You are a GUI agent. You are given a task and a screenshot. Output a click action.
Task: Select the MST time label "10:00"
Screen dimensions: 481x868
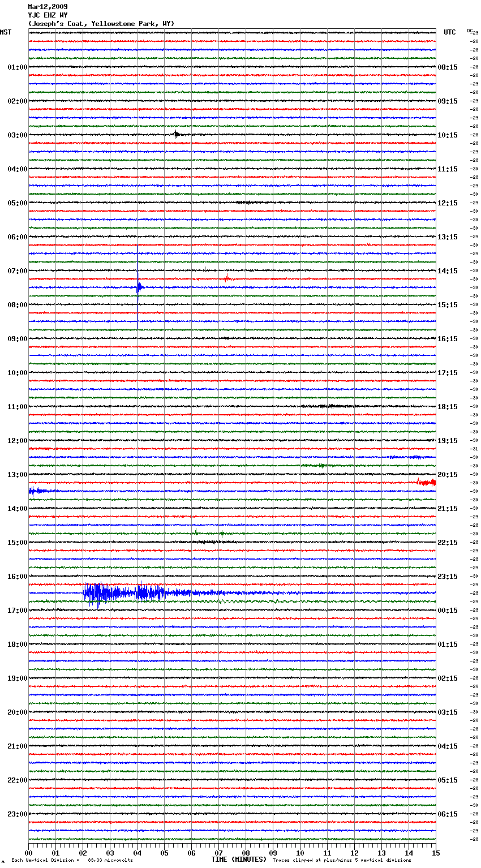click(18, 373)
